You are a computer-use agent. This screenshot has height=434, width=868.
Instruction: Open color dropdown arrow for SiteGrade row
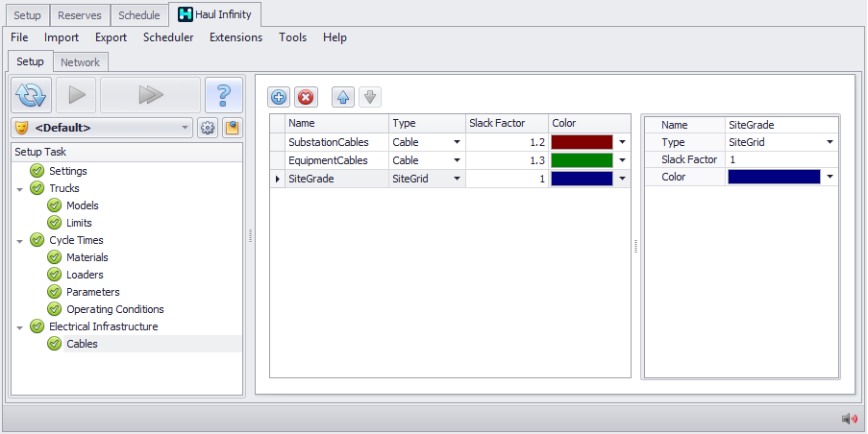622,179
